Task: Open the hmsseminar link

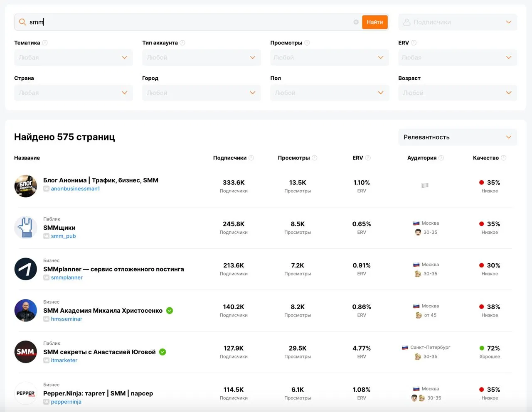Action: (66, 319)
